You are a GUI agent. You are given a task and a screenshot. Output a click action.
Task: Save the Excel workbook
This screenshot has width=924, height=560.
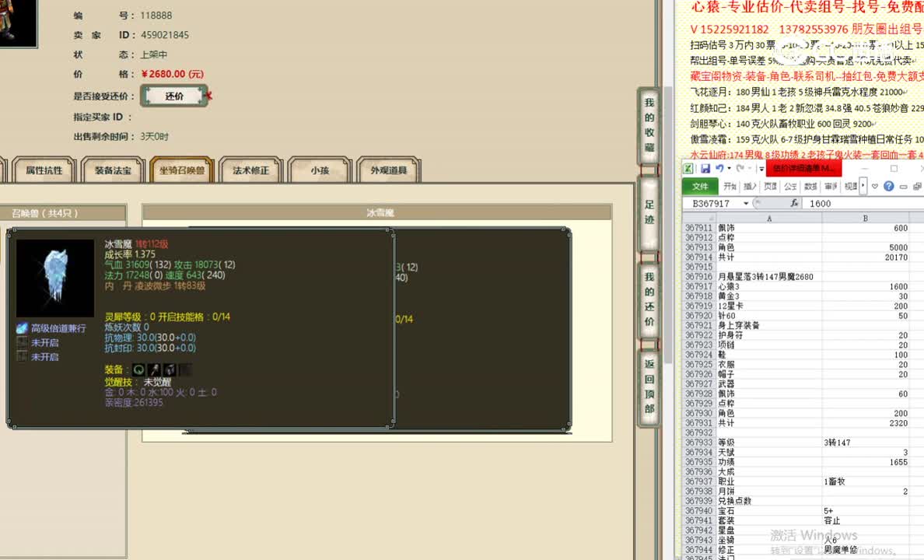[x=705, y=169]
